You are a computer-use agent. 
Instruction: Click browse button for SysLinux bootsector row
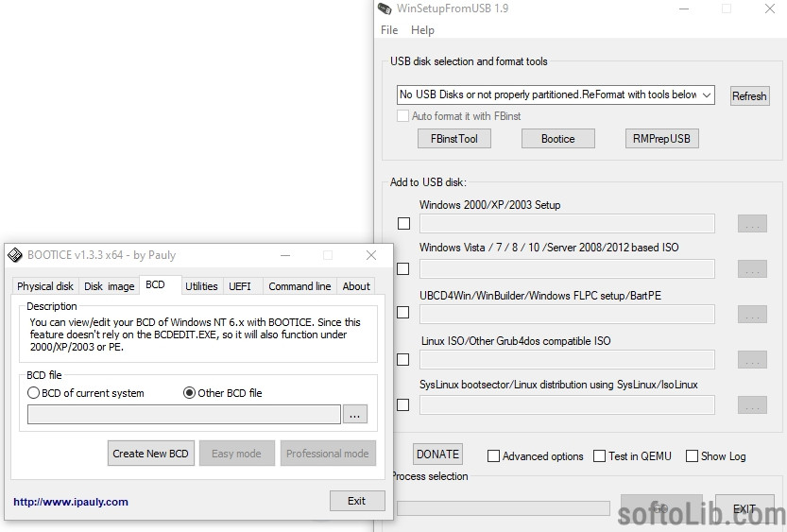coord(752,405)
